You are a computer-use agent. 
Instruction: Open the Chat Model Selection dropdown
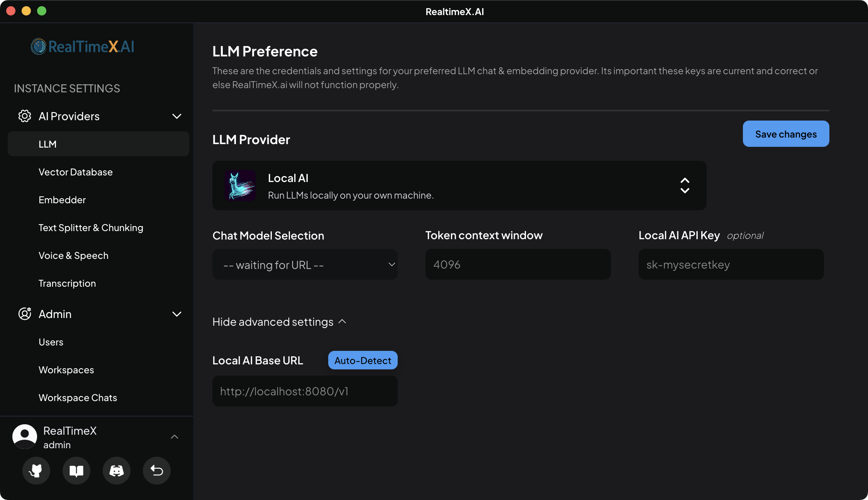(305, 264)
